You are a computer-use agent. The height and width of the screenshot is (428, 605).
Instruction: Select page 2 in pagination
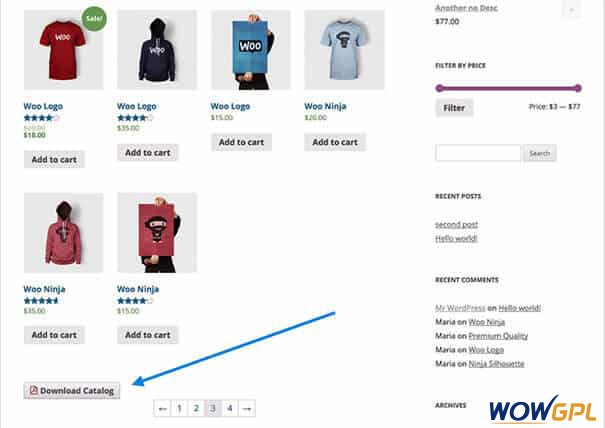point(196,408)
